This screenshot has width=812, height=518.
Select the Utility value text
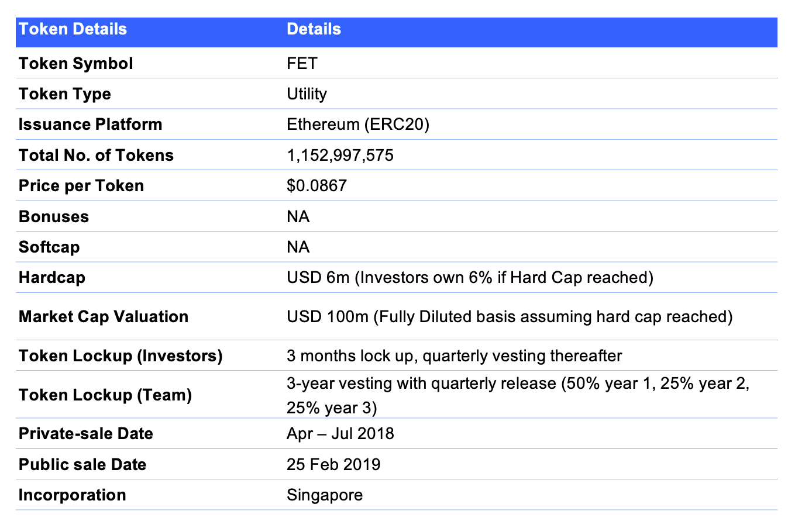[x=307, y=94]
